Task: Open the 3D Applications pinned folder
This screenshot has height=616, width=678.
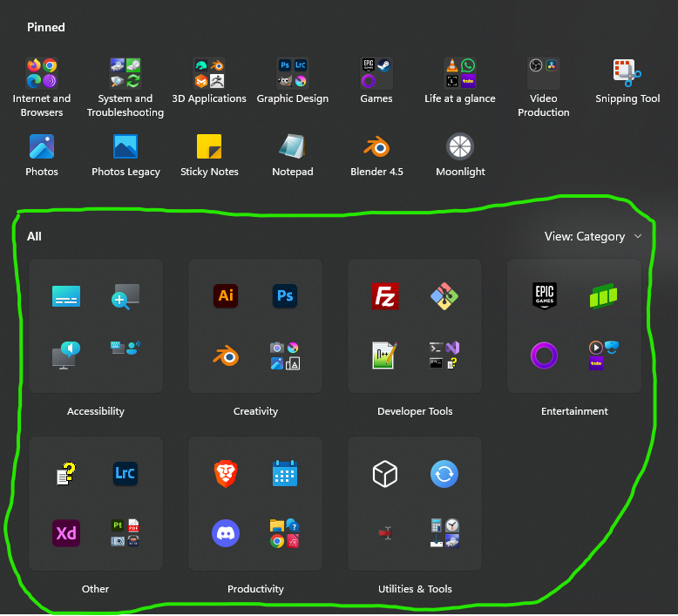Action: click(x=209, y=73)
